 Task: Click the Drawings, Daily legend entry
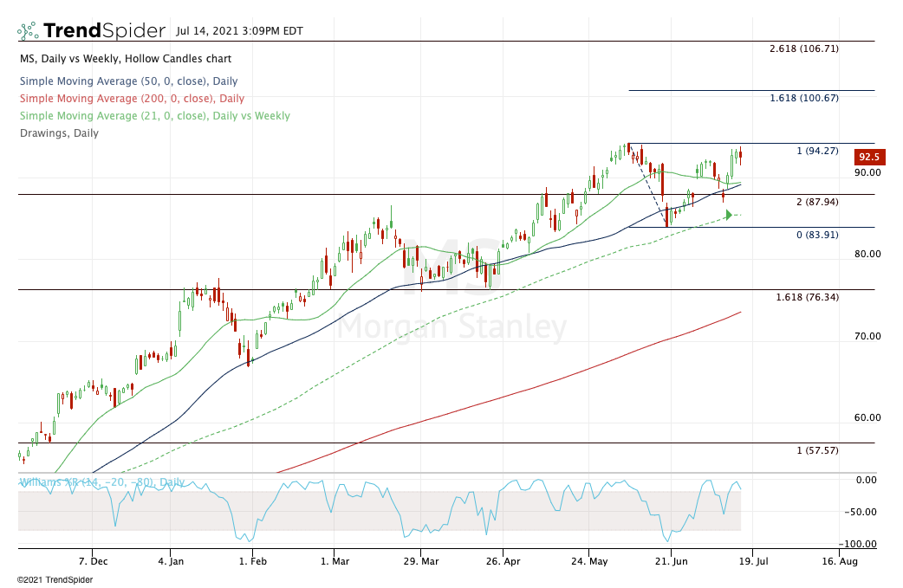tap(59, 132)
